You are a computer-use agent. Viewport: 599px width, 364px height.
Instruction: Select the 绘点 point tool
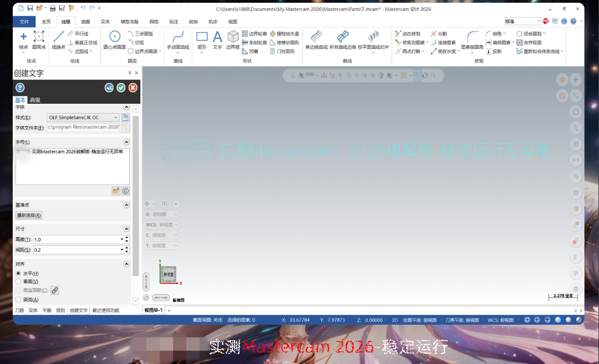point(23,41)
